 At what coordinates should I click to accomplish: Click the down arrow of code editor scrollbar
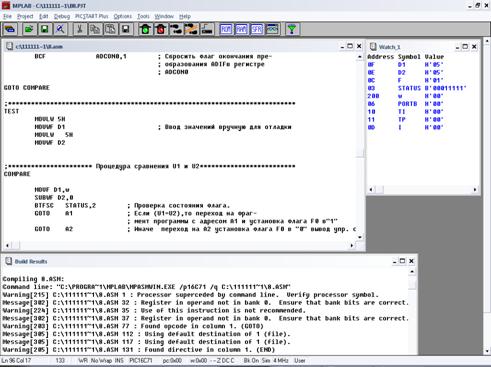coord(360,237)
